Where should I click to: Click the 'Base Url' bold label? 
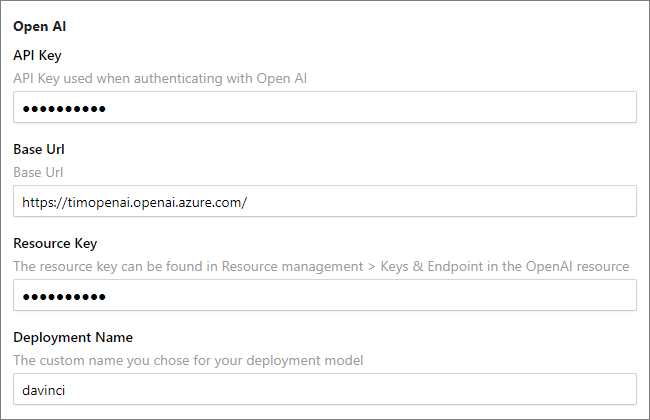39,149
